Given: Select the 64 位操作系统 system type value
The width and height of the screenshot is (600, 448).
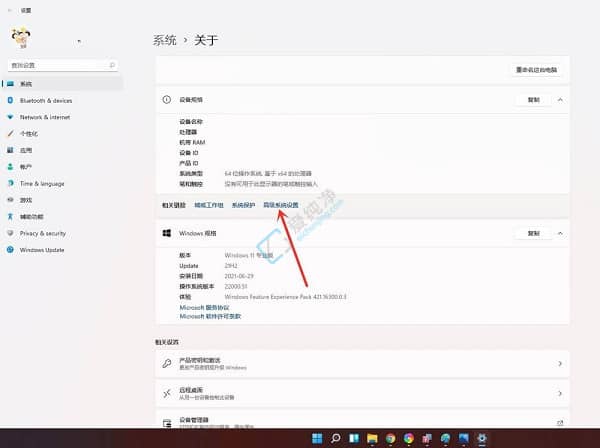Looking at the screenshot, I should (268, 174).
